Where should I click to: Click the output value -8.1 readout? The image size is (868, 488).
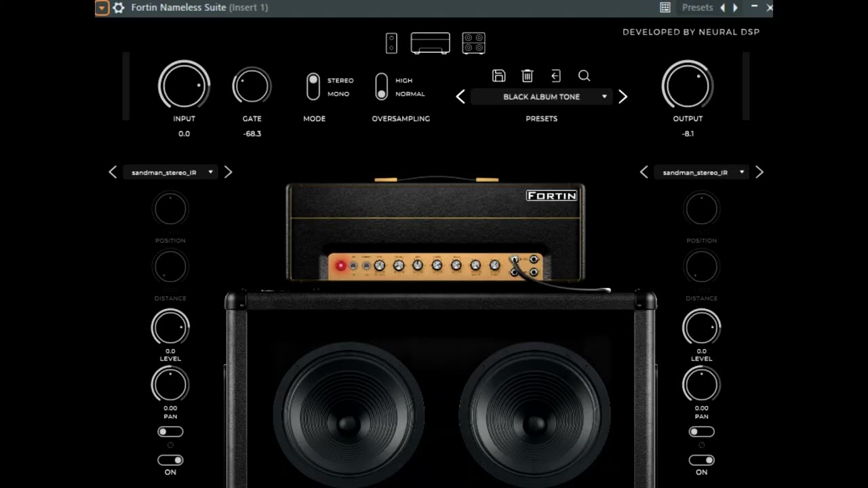[688, 134]
